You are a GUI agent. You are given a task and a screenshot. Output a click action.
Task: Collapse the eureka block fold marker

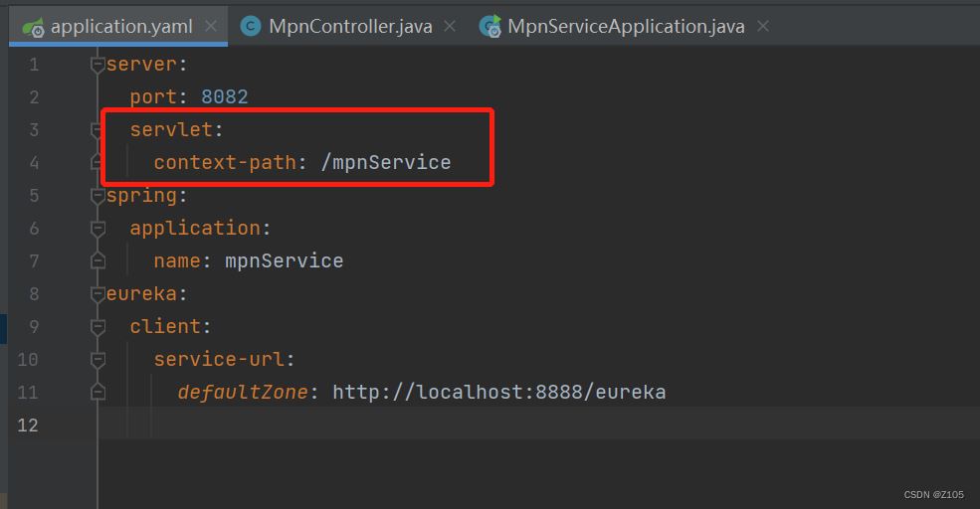click(x=98, y=294)
